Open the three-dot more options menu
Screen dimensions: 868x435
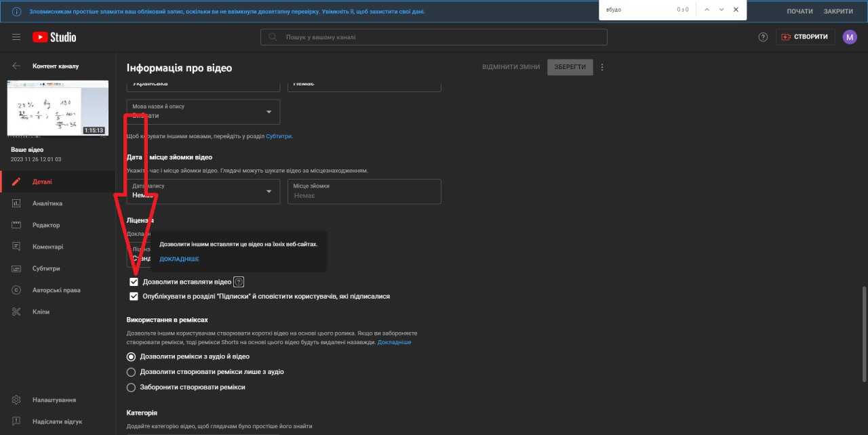coord(602,67)
